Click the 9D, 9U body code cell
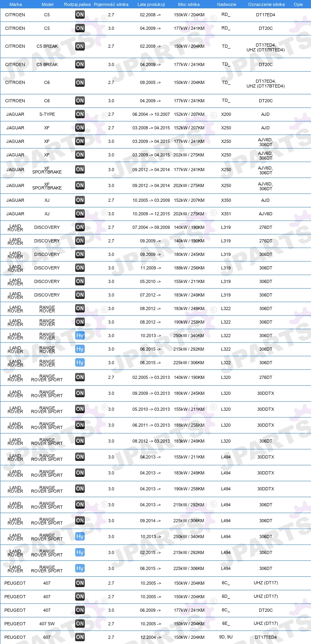 (226, 637)
